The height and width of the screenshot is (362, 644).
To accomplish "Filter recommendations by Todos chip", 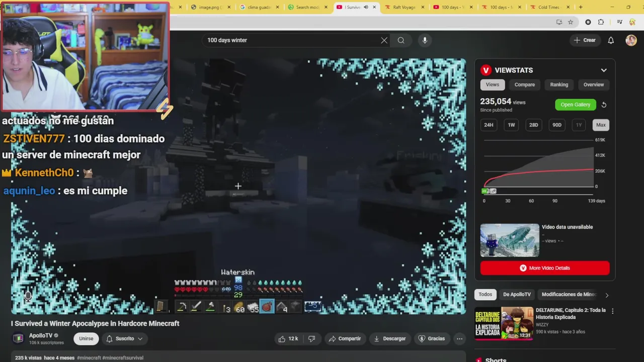I will pyautogui.click(x=486, y=295).
